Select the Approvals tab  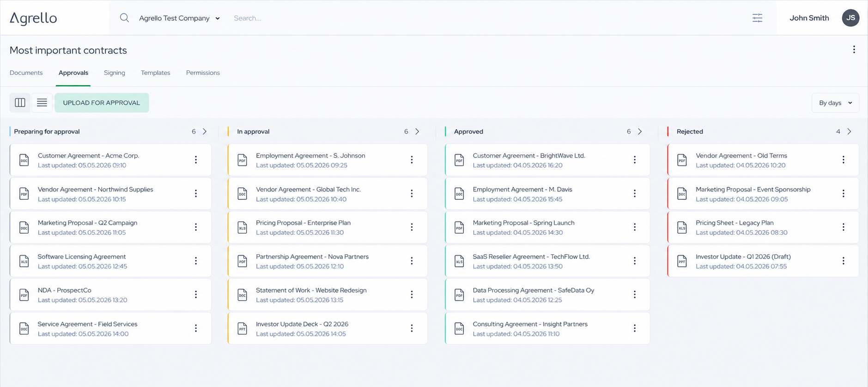coord(73,73)
